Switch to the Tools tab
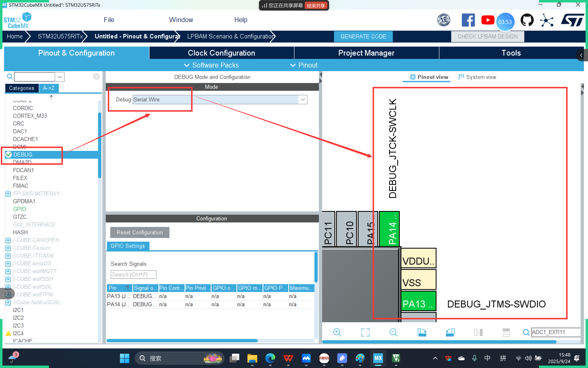 point(511,53)
